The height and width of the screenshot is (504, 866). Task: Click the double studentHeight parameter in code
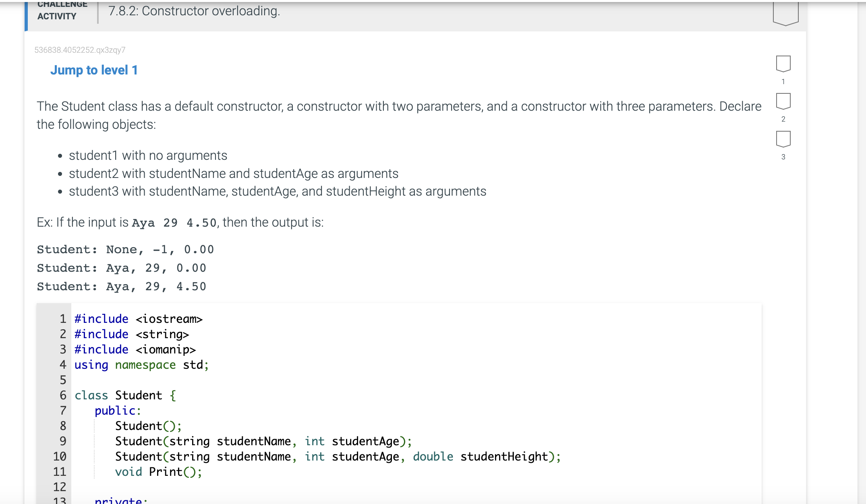pos(480,456)
